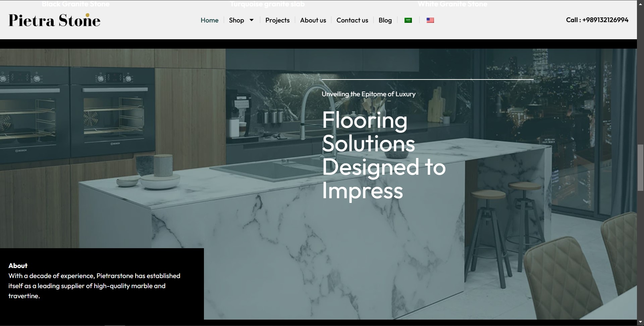644x326 pixels.
Task: Click the Call +989132126994 phone number
Action: (x=597, y=20)
